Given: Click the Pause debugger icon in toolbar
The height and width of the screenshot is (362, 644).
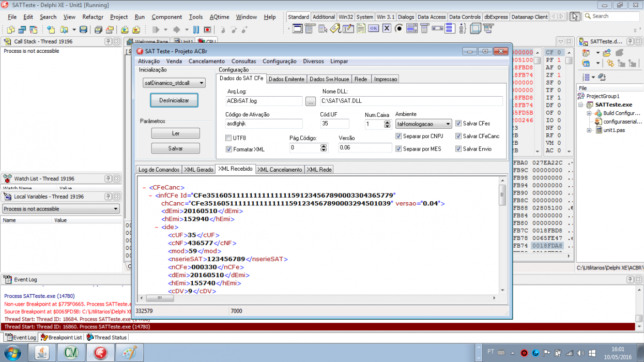Looking at the screenshot, I should [x=196, y=30].
